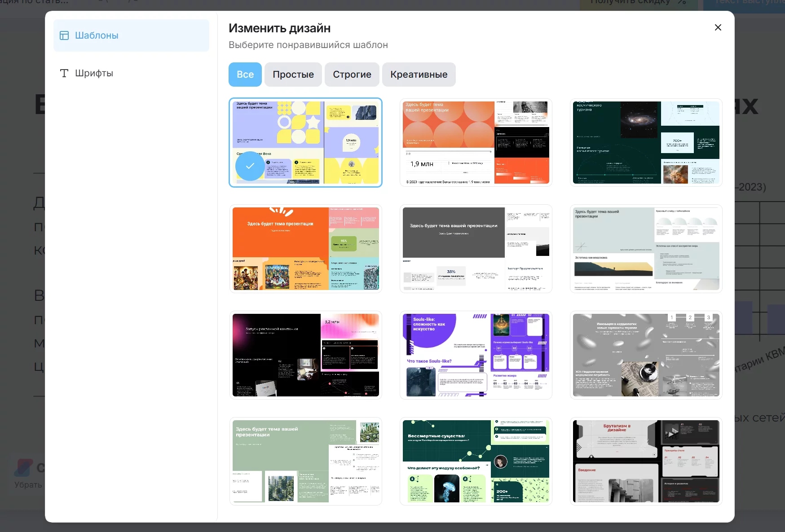This screenshot has width=785, height=532.
Task: Select the gray cardiology innovation template
Action: (646, 355)
